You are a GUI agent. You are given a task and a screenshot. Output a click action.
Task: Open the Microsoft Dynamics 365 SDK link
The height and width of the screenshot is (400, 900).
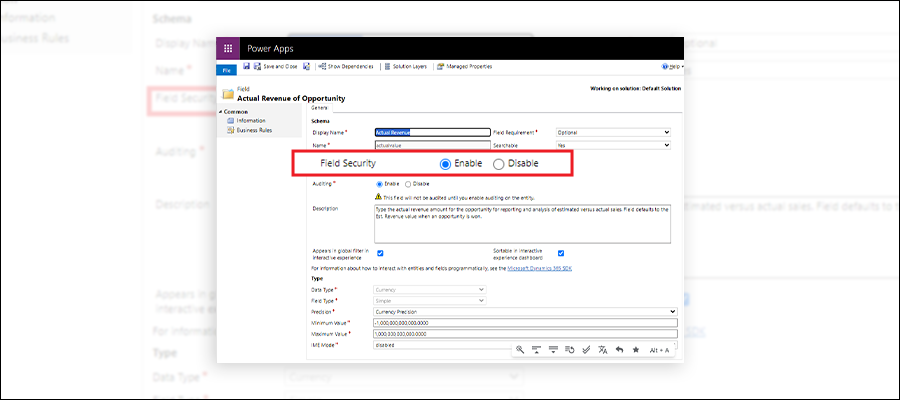click(540, 267)
